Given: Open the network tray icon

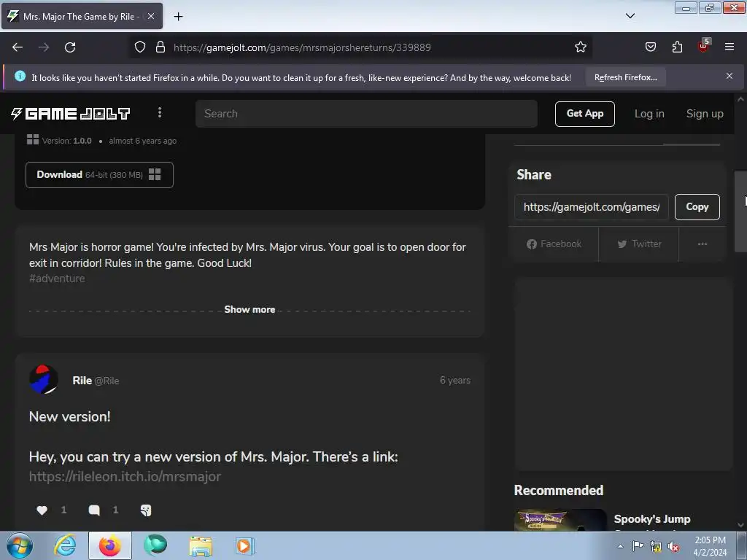Looking at the screenshot, I should pos(656,547).
